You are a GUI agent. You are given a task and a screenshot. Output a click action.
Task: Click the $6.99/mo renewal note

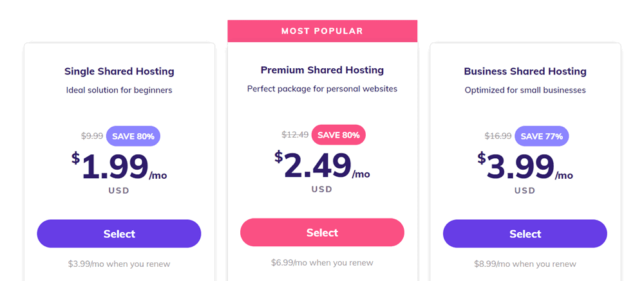click(323, 262)
